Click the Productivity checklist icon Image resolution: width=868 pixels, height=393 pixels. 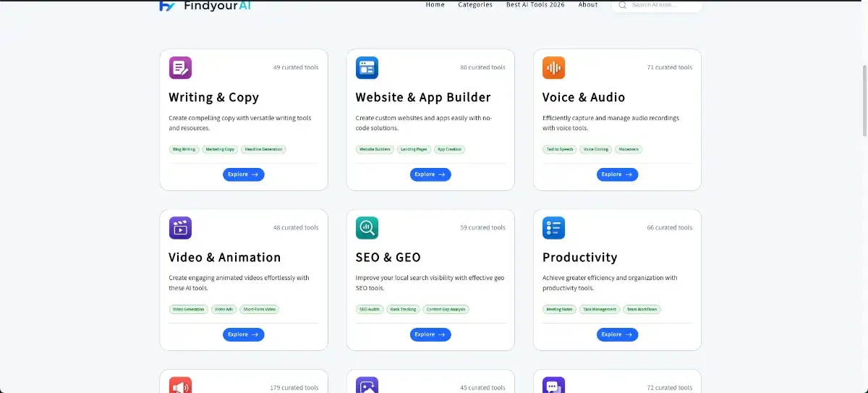[553, 227]
